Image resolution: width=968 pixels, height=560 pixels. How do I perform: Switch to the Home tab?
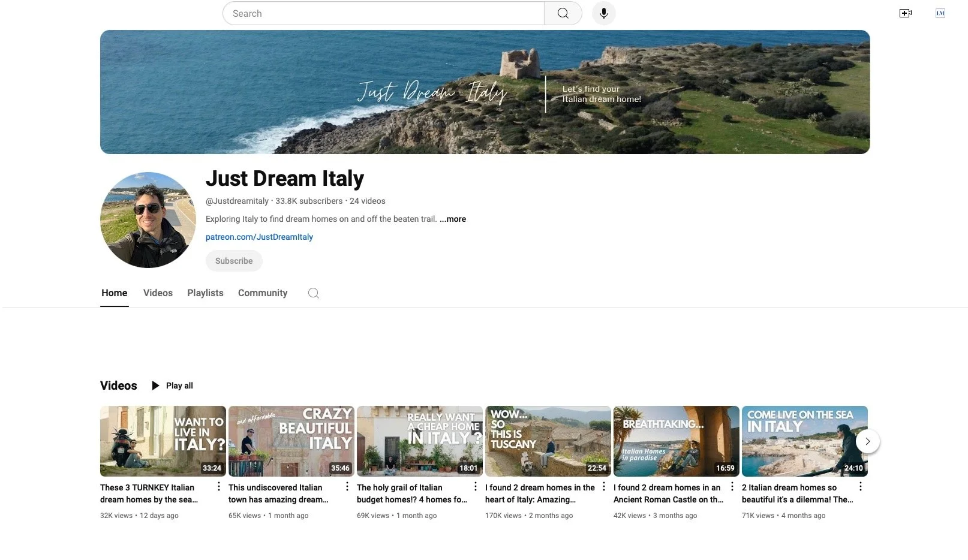tap(114, 293)
